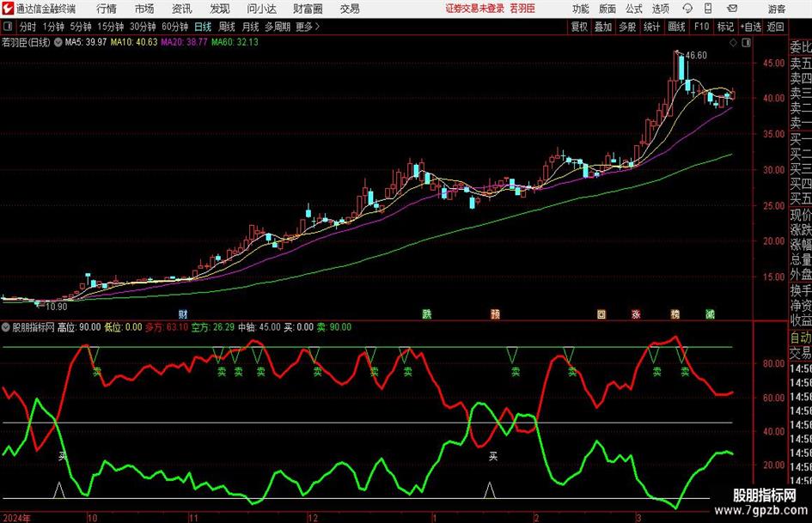Click the MA10: 40.63 indicator value
This screenshot has height=523, width=812.
(x=133, y=42)
